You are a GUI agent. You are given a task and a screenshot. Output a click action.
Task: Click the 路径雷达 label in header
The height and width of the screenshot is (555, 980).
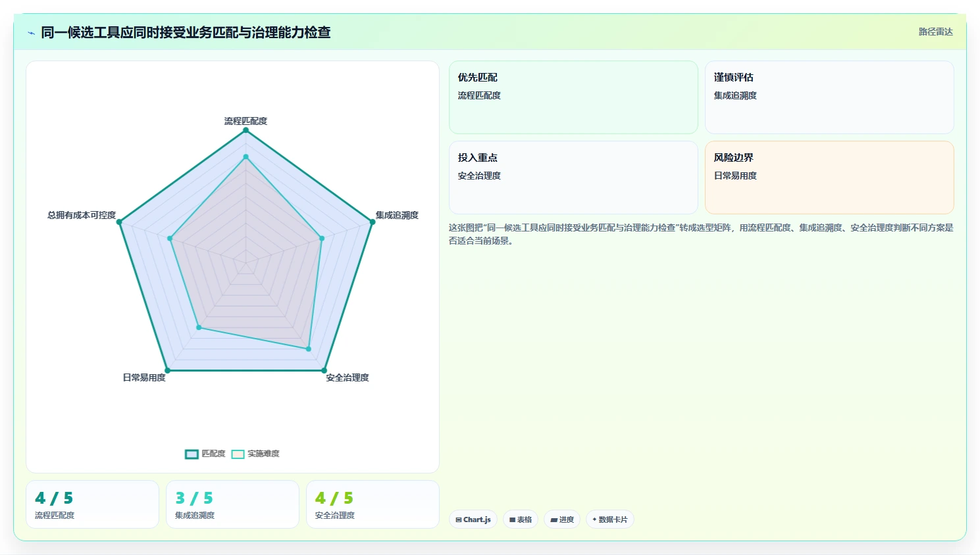935,32
